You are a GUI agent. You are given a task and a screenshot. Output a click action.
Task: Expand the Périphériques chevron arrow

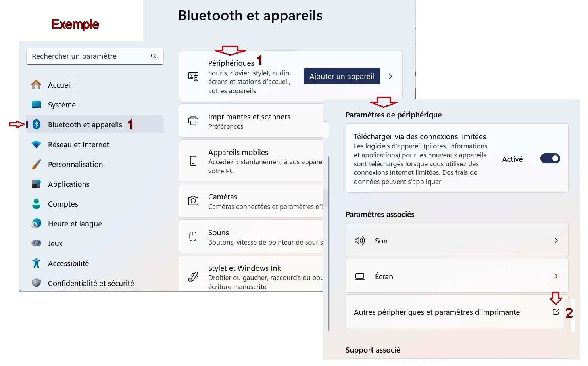(x=390, y=77)
